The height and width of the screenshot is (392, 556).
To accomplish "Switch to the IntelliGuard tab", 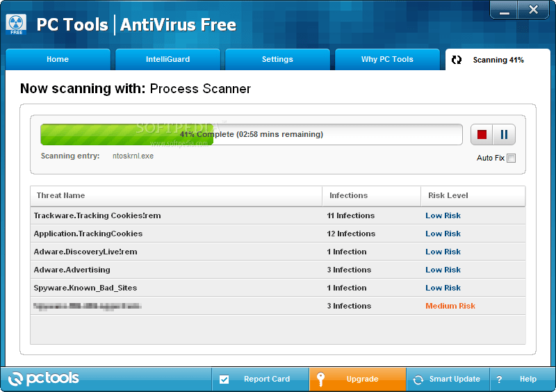I will (167, 59).
